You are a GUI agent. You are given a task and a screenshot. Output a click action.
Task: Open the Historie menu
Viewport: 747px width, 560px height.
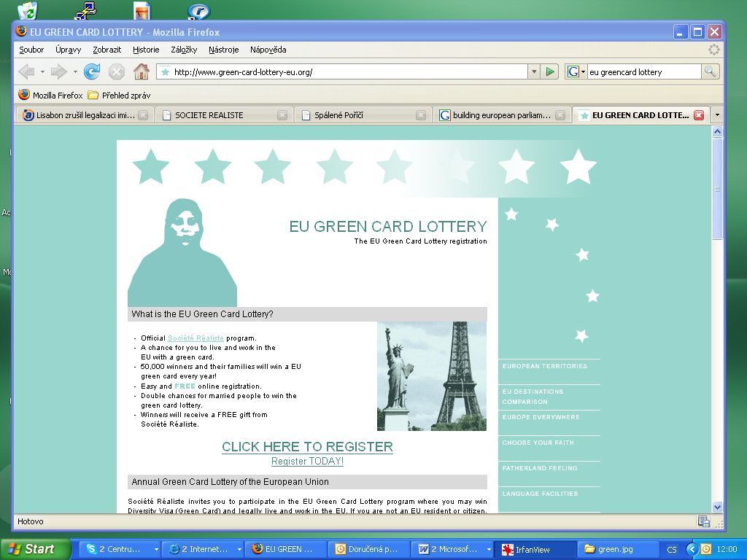(146, 50)
